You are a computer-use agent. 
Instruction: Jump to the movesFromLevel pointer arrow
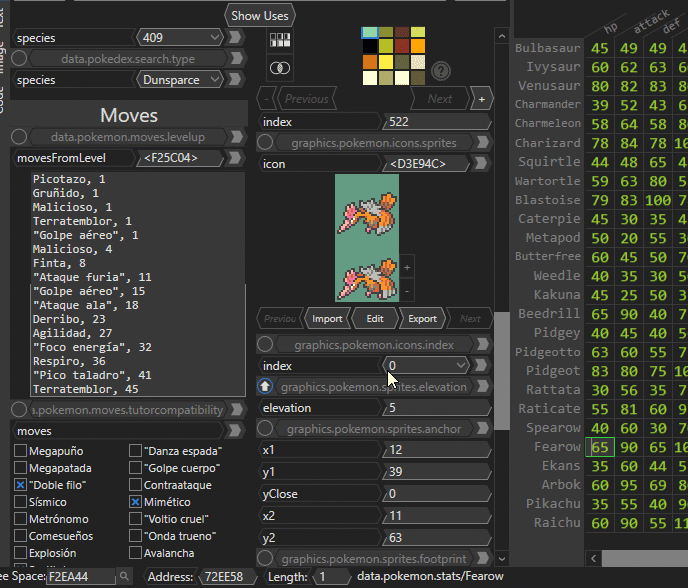click(x=235, y=158)
